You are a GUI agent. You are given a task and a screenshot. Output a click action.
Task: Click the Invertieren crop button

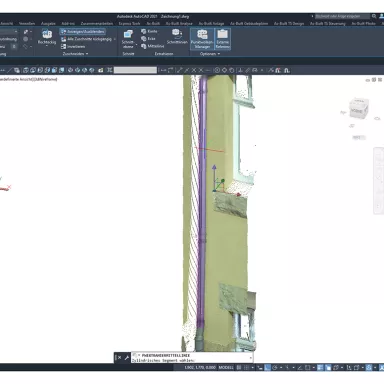point(73,46)
